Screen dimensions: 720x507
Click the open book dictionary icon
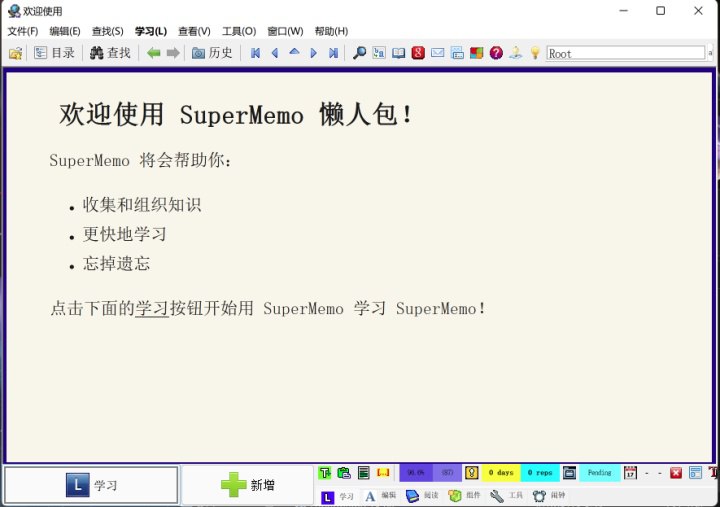tap(399, 53)
